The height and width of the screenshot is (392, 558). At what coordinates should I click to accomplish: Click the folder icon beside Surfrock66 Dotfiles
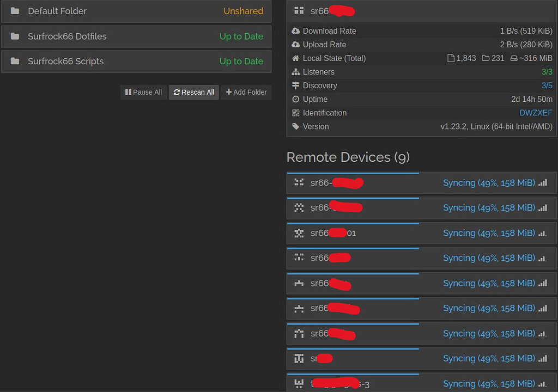(15, 36)
